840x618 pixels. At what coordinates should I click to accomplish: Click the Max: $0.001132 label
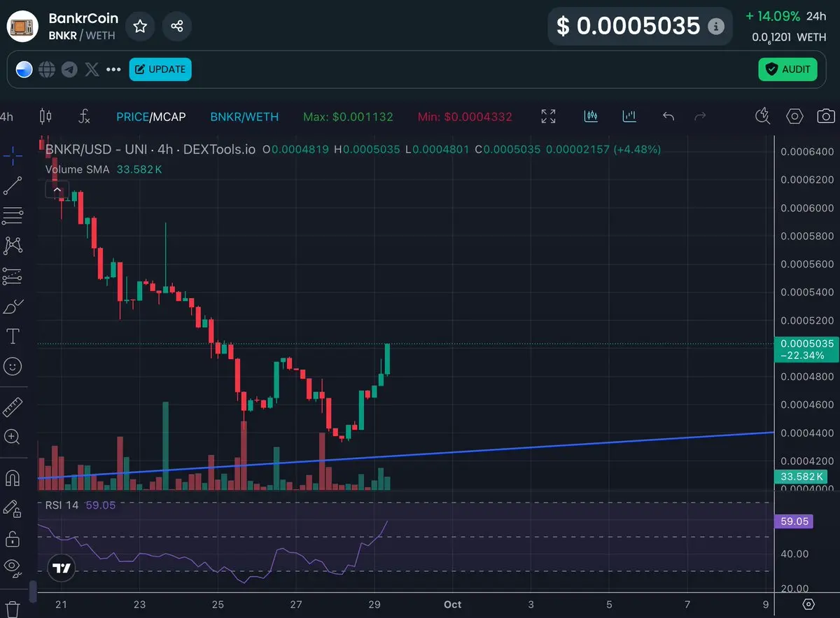click(348, 117)
